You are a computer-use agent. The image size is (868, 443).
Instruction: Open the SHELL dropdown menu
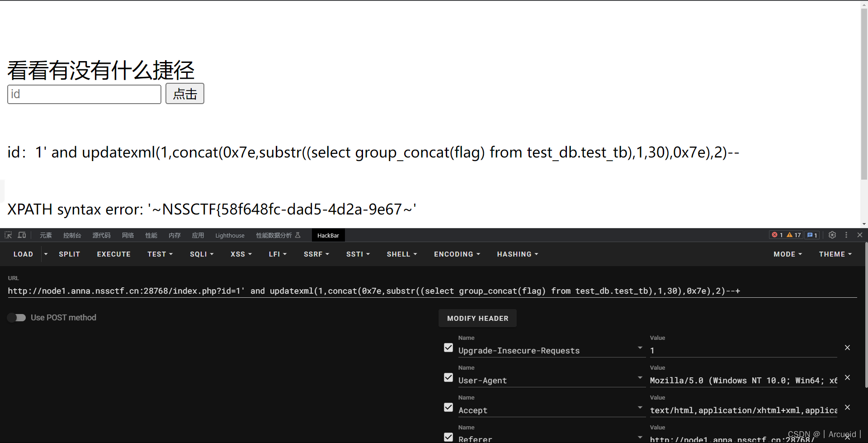pyautogui.click(x=402, y=254)
